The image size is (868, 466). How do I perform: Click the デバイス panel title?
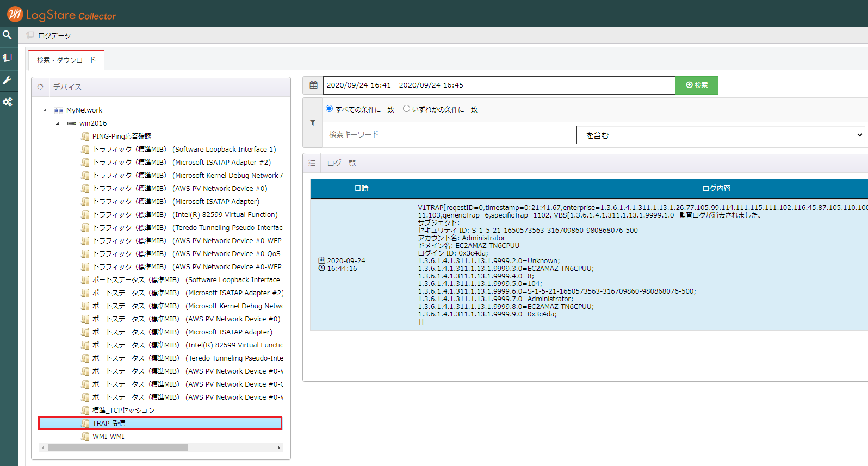coord(67,86)
